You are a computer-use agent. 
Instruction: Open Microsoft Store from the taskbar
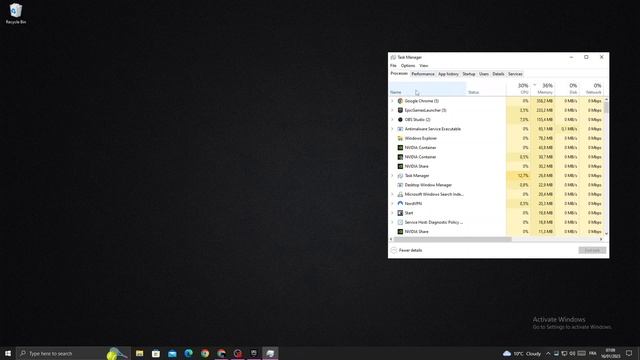156,353
